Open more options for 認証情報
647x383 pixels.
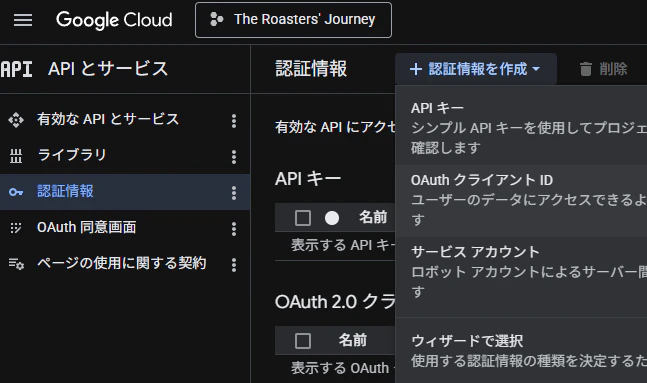pyautogui.click(x=234, y=193)
